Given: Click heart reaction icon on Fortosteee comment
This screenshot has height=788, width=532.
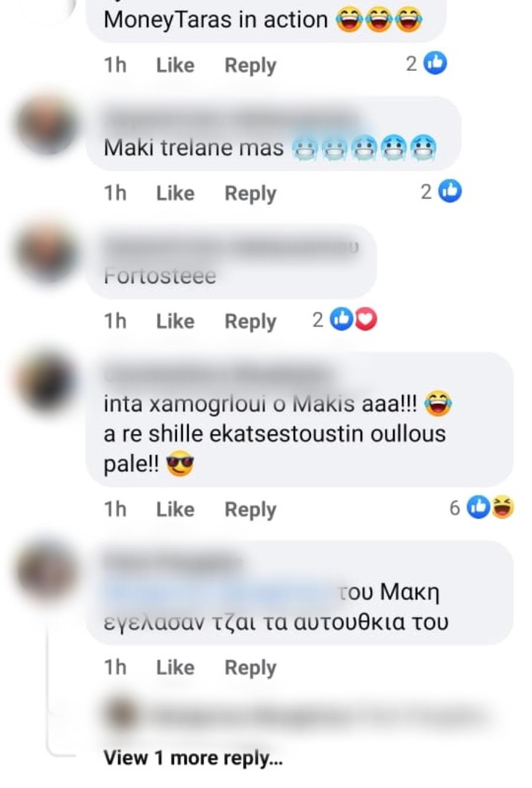Looking at the screenshot, I should point(366,319).
